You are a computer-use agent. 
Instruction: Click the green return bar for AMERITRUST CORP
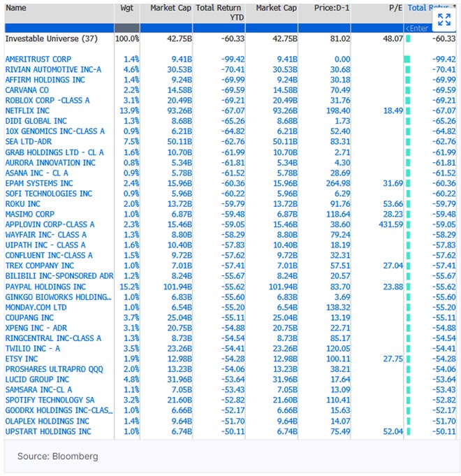(x=407, y=59)
